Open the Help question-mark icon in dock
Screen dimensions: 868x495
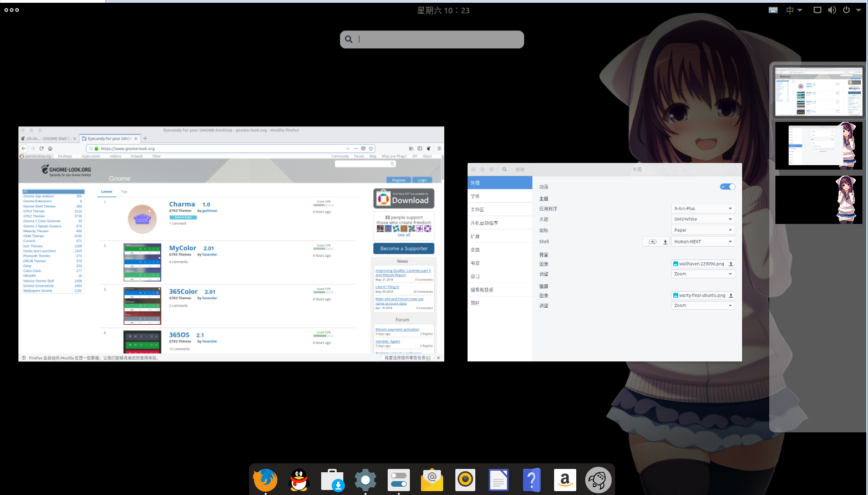click(x=531, y=480)
